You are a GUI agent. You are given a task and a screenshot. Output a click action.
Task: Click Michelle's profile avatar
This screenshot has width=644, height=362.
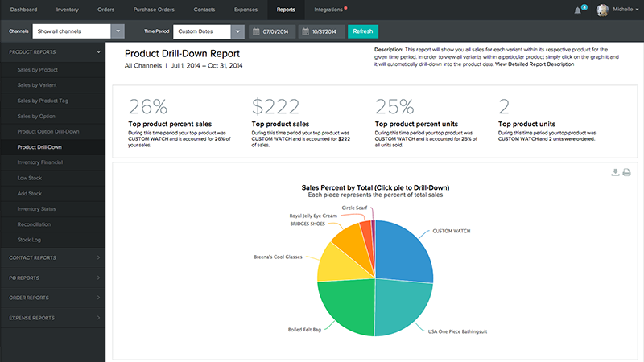click(x=603, y=10)
